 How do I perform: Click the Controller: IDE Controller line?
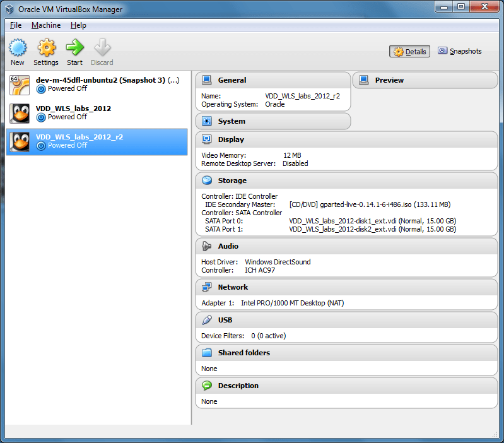pyautogui.click(x=240, y=196)
